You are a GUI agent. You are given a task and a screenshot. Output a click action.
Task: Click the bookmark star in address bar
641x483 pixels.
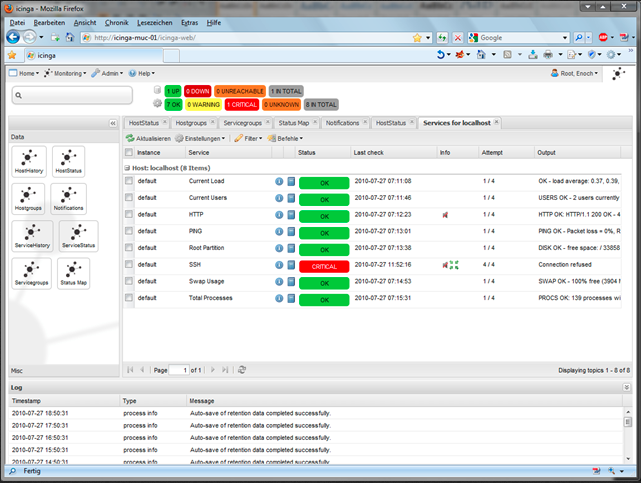coord(417,38)
